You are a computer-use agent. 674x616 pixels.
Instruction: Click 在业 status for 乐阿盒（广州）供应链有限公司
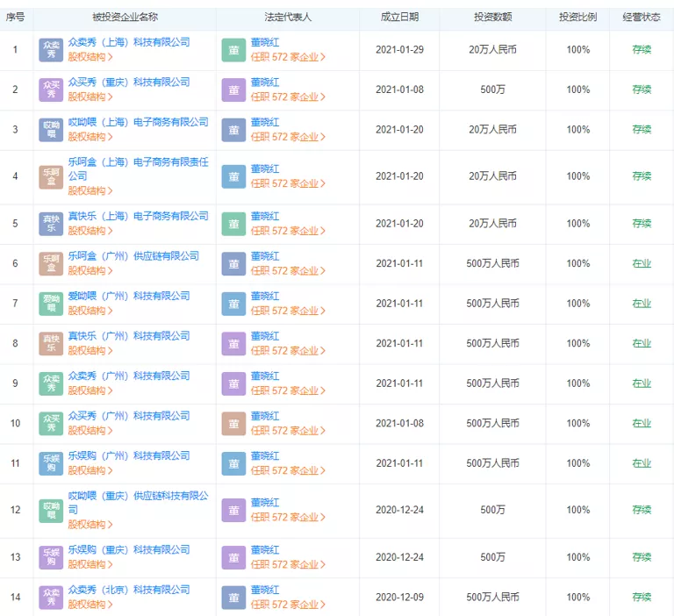pos(642,263)
